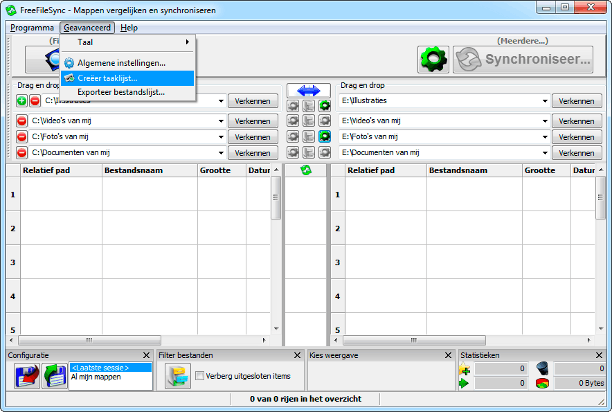Open compare settings gear for Video's van mij pair
This screenshot has height=412, width=612.
tap(293, 121)
